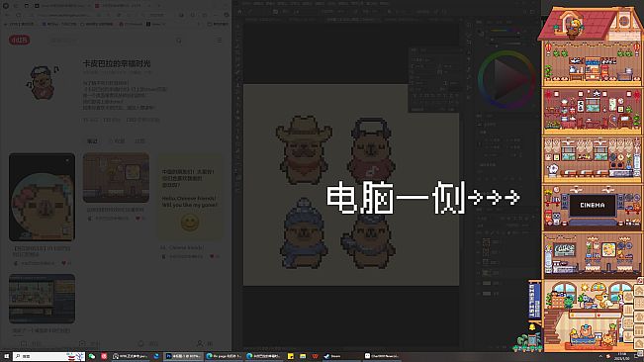Open the capybara close-up note thumbnail
Viewport: 644px width, 362px height.
click(42, 197)
